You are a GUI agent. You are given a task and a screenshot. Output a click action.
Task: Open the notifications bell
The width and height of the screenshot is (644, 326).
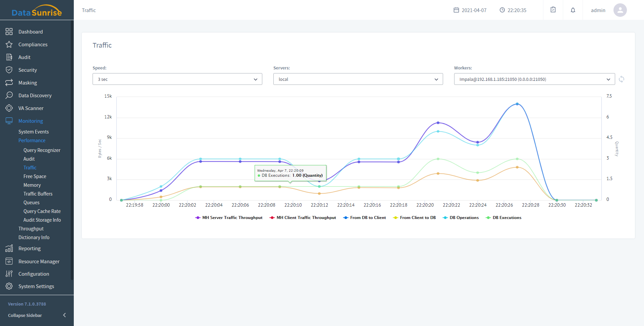coord(573,10)
